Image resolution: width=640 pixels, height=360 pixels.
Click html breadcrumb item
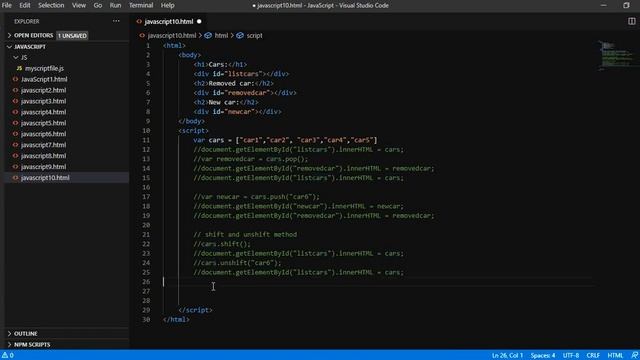221,36
